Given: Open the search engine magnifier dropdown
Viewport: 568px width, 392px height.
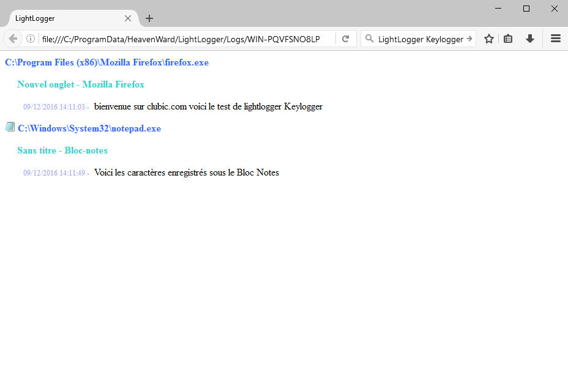Looking at the screenshot, I should [370, 39].
